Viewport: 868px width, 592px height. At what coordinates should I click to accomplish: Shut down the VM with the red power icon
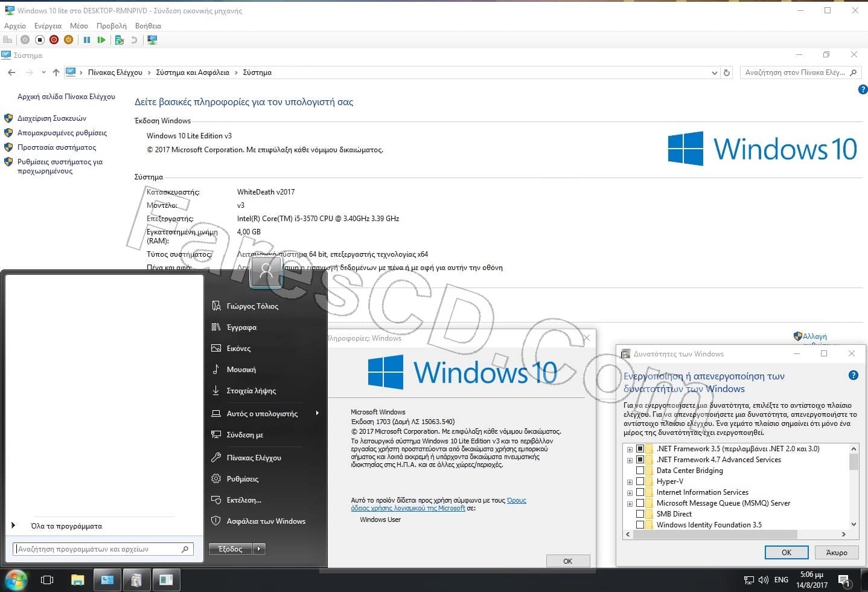[x=54, y=40]
